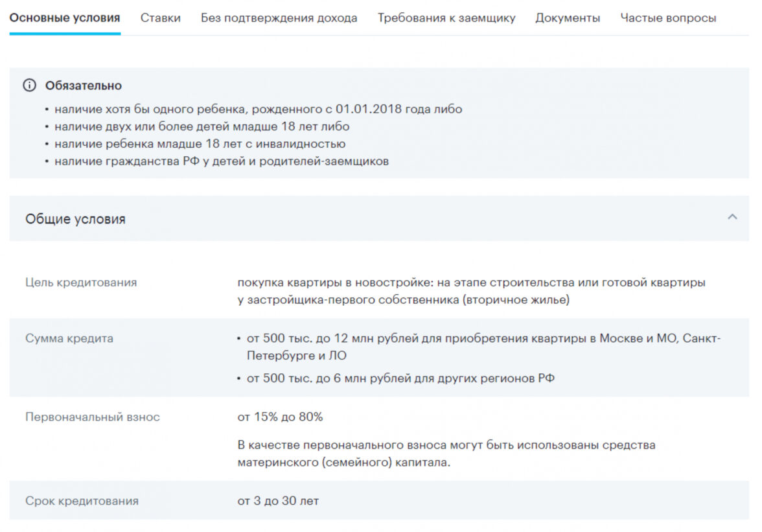
Task: Open the Частые вопросы tab
Action: [668, 18]
